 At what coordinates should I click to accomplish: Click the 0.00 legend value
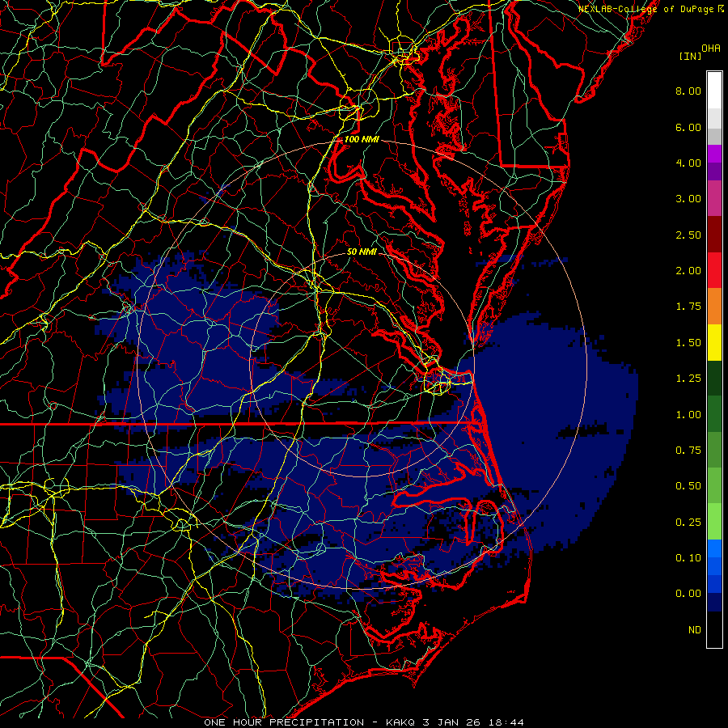point(688,594)
